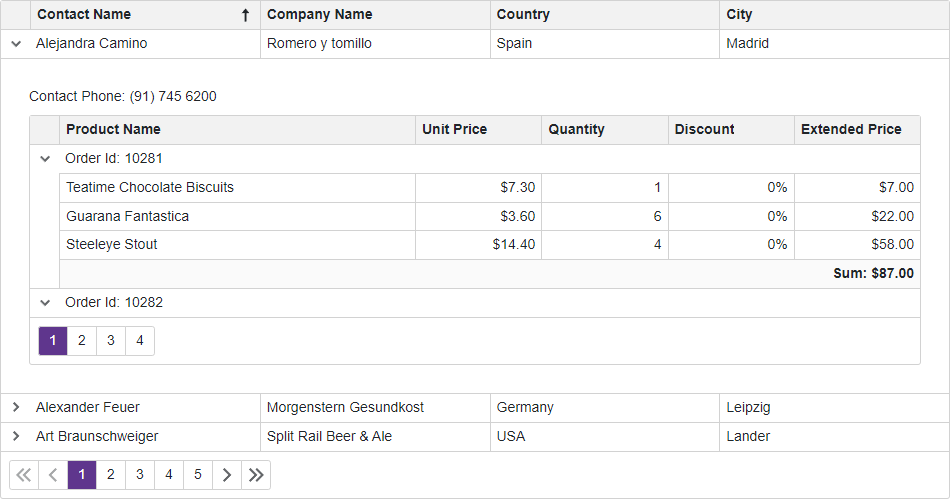This screenshot has height=499, width=950.
Task: Expand the Alexander Feuer row
Action: (x=16, y=408)
